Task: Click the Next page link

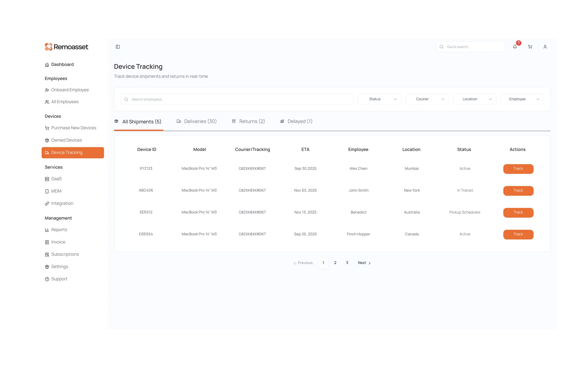Action: point(364,263)
